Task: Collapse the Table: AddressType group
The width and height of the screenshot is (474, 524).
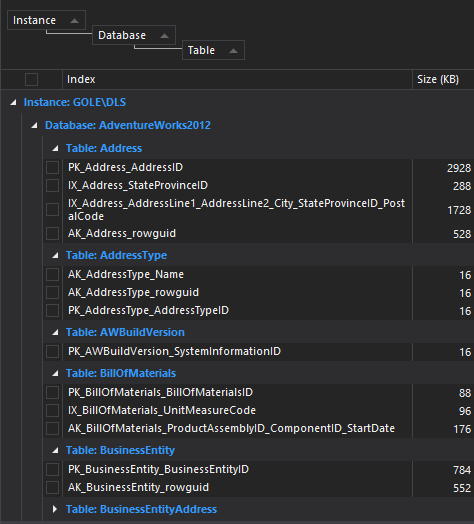Action: [55, 256]
